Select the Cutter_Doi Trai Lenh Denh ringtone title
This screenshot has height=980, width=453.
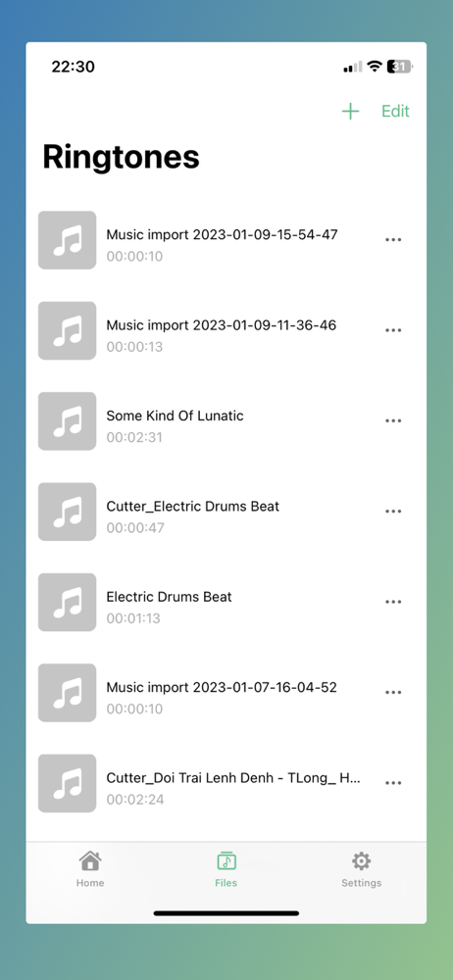coord(233,778)
